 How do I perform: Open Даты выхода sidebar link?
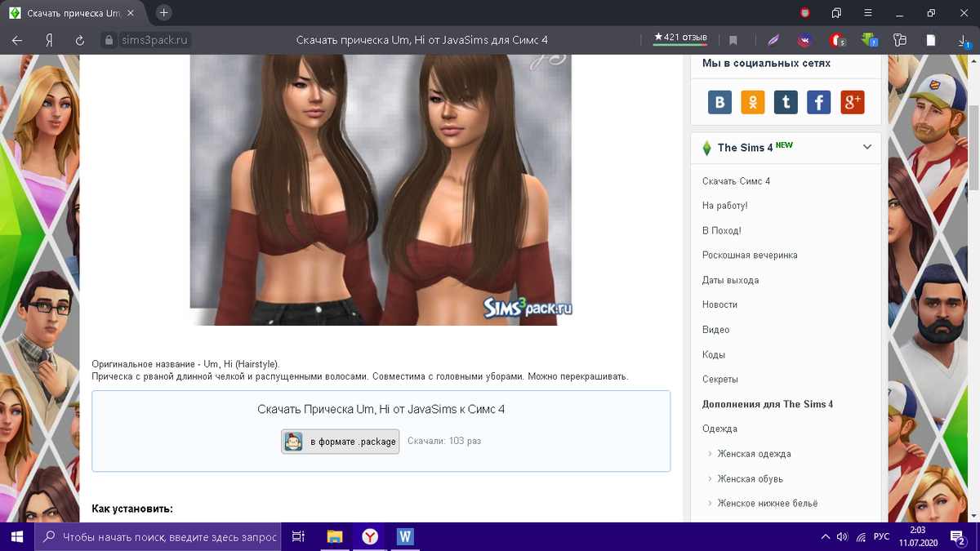tap(730, 280)
